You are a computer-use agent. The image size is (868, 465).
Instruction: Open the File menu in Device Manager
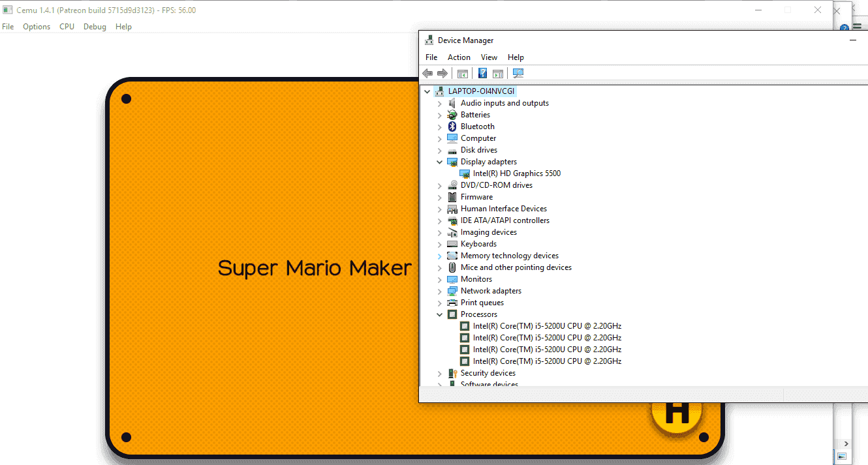[x=431, y=57]
